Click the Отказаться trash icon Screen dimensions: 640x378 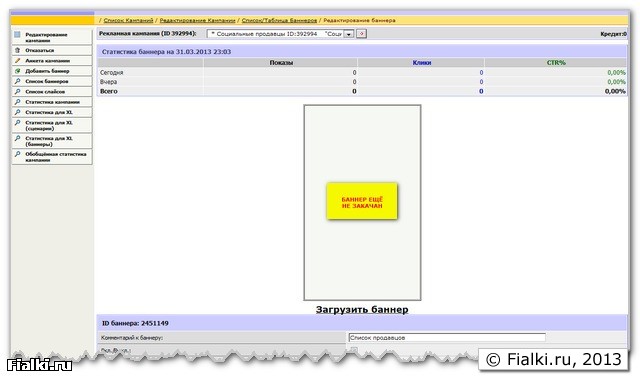pos(17,50)
